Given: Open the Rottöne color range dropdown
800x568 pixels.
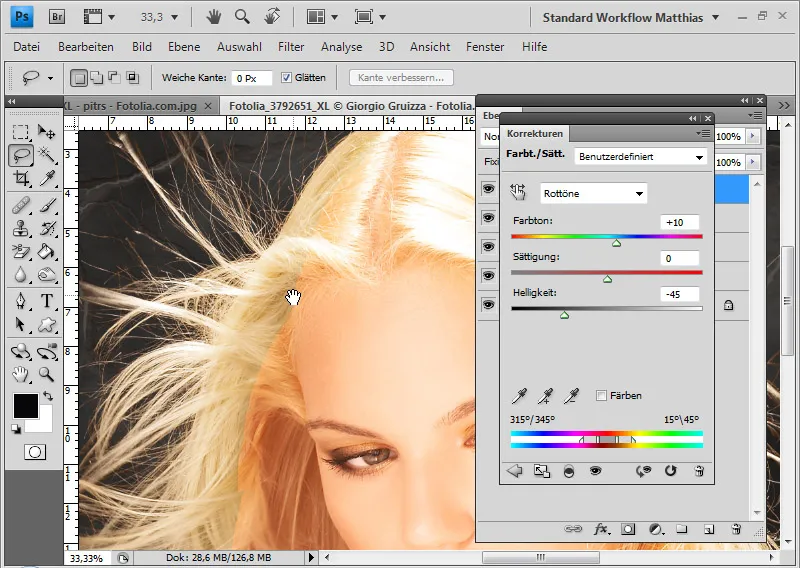Looking at the screenshot, I should coord(593,193).
